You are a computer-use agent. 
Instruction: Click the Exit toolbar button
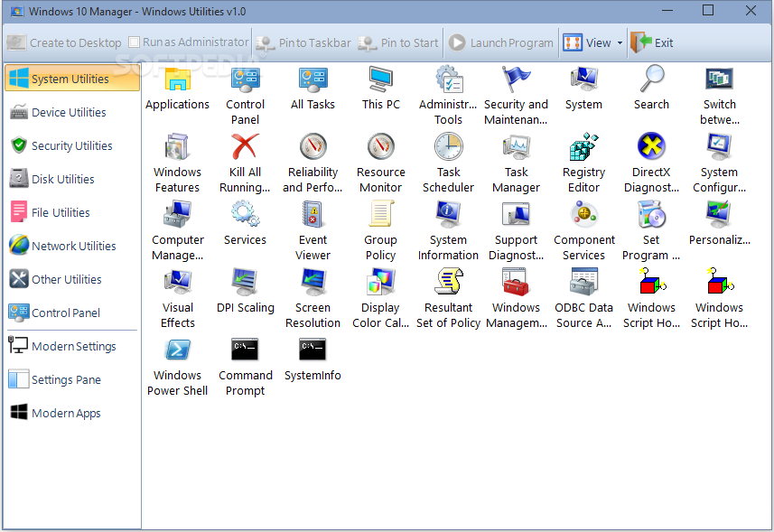click(651, 43)
